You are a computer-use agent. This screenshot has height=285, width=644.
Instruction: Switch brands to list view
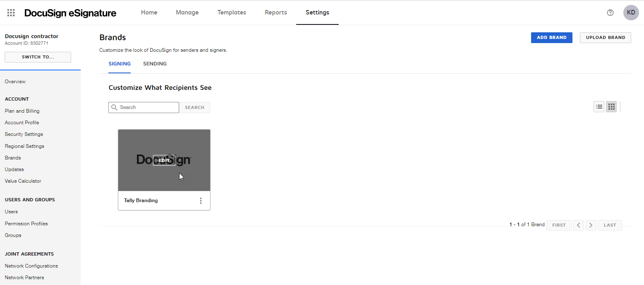tap(599, 106)
